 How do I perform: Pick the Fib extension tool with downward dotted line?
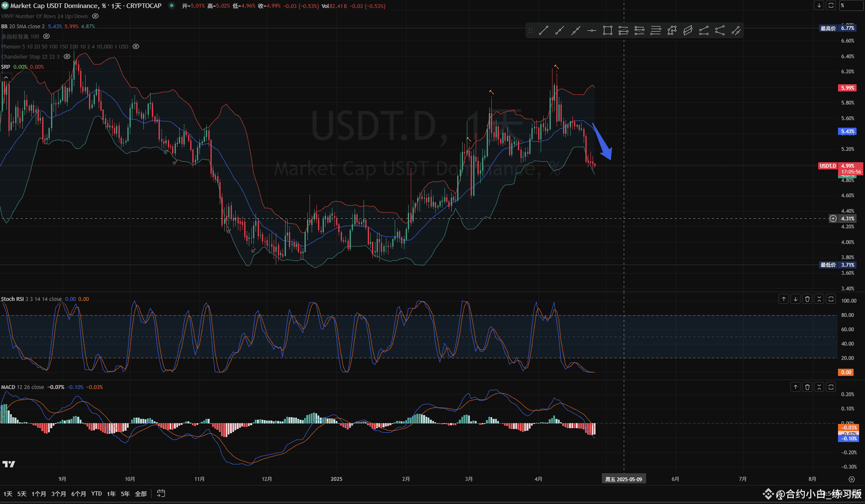coord(639,30)
